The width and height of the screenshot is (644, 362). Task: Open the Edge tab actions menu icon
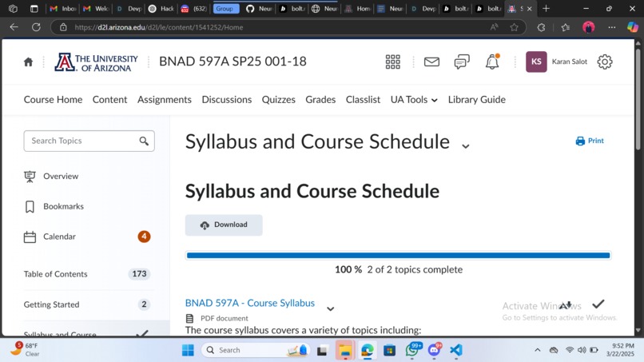(34, 9)
